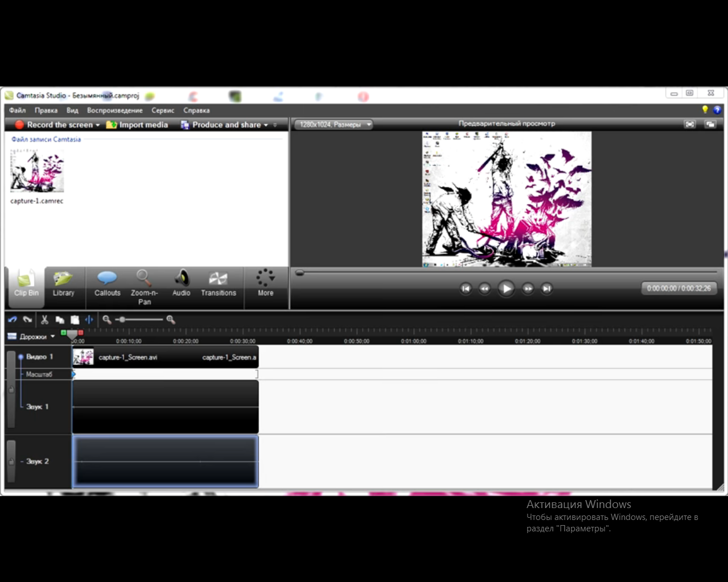728x582 pixels.
Task: Click the Звук 2 track label
Action: [x=38, y=461]
